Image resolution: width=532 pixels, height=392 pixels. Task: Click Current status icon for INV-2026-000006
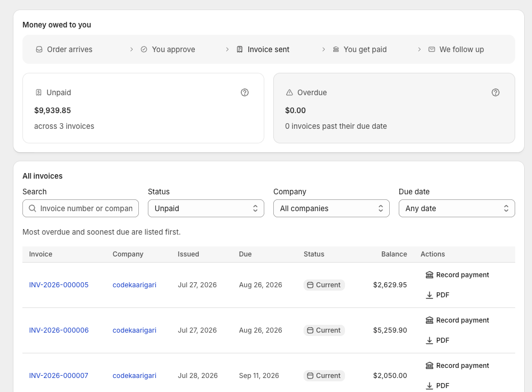pos(310,330)
